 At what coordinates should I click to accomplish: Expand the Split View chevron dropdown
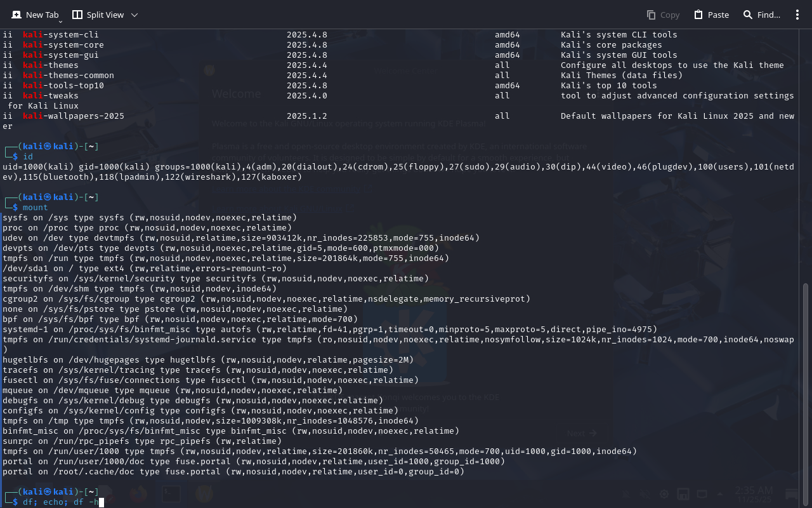coord(134,15)
